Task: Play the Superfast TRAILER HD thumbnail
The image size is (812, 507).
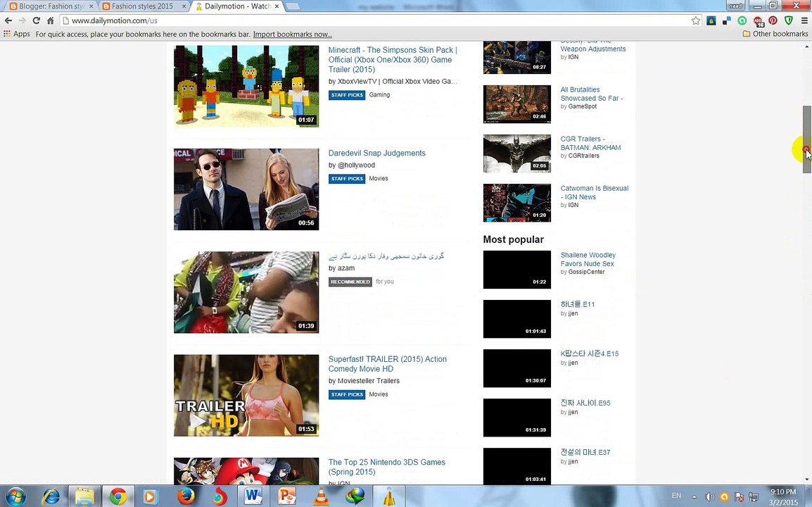Action: [x=246, y=396]
